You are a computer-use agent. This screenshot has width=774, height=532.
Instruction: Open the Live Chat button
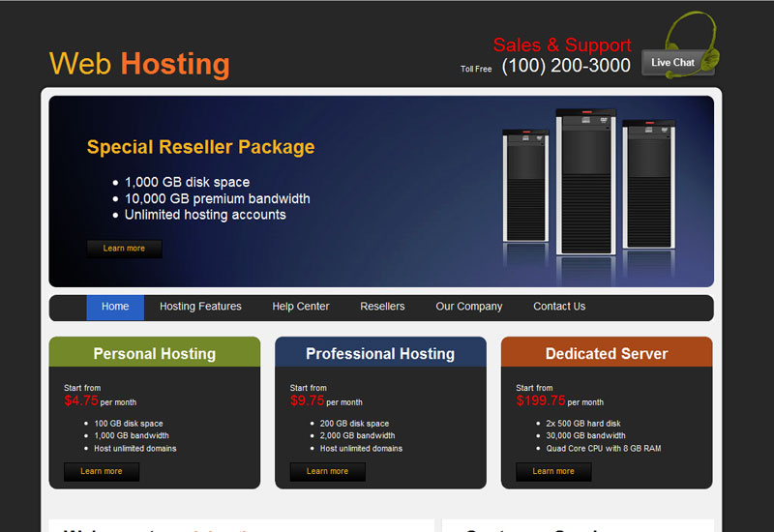pyautogui.click(x=673, y=63)
